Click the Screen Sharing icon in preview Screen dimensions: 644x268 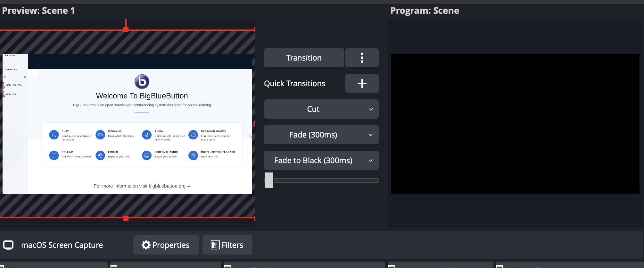coord(147,155)
